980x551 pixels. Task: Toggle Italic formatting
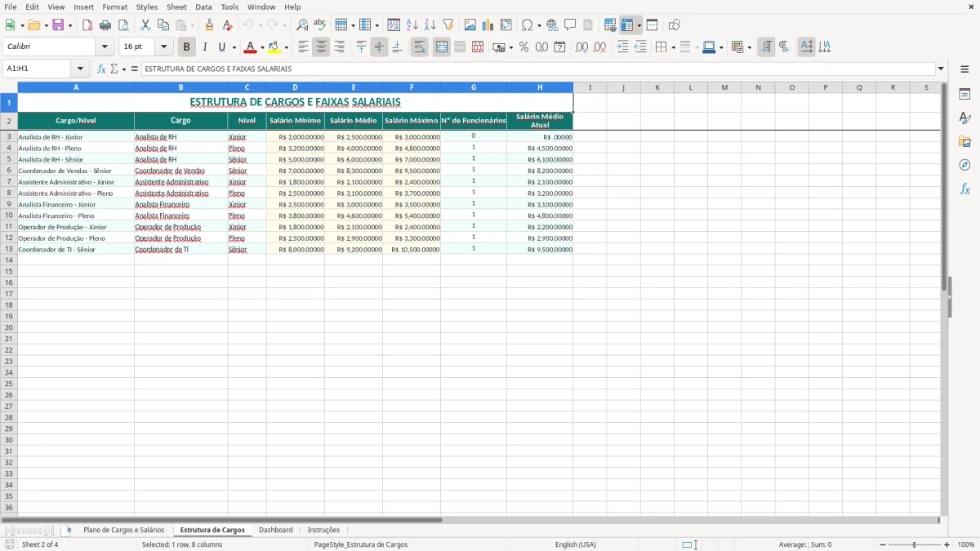coord(205,47)
